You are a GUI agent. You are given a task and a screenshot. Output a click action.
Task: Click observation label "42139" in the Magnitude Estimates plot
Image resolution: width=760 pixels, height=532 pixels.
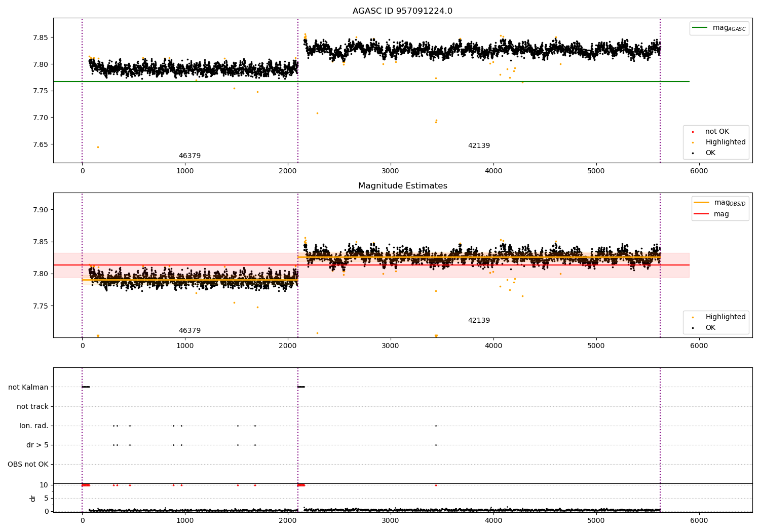(479, 321)
